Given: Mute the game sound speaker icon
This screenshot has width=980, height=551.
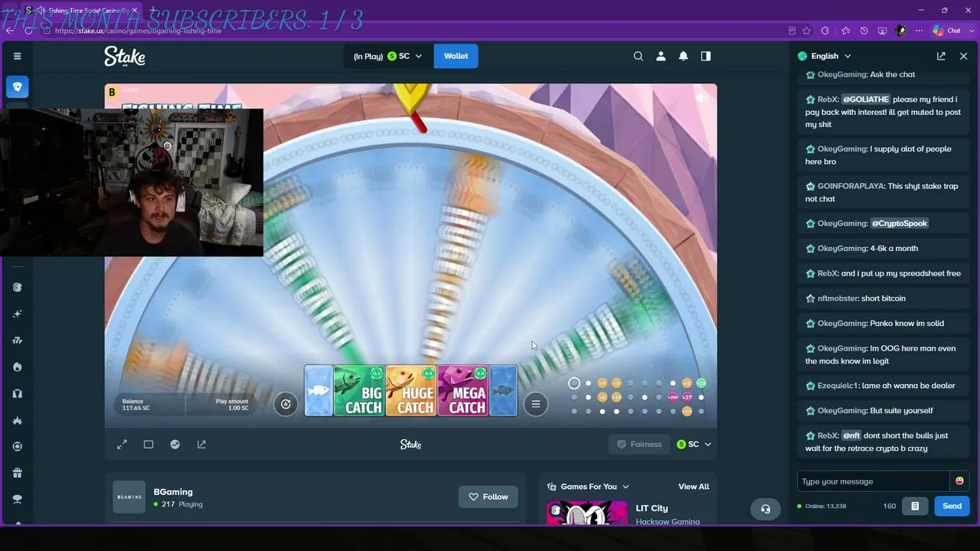Looking at the screenshot, I should (701, 97).
